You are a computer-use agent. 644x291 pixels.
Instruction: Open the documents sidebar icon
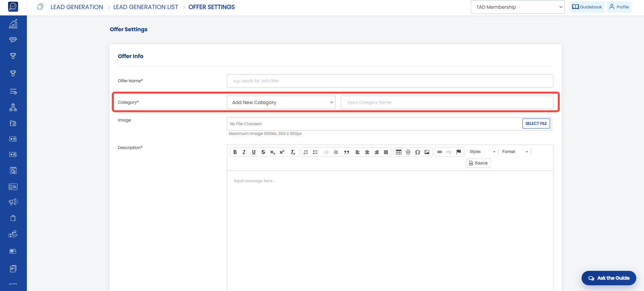coord(13,269)
